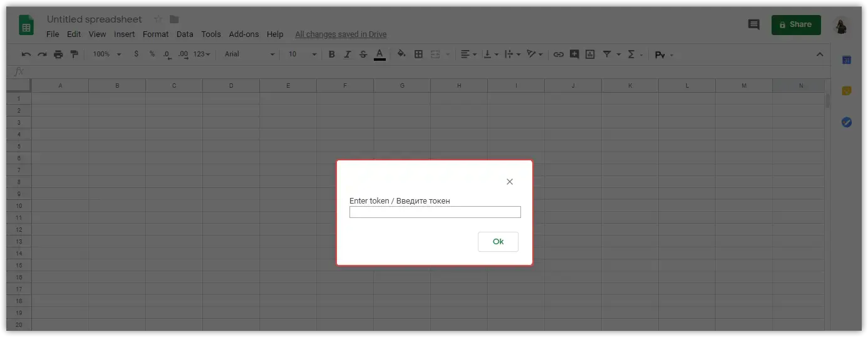Open the Insert menu

coord(125,34)
